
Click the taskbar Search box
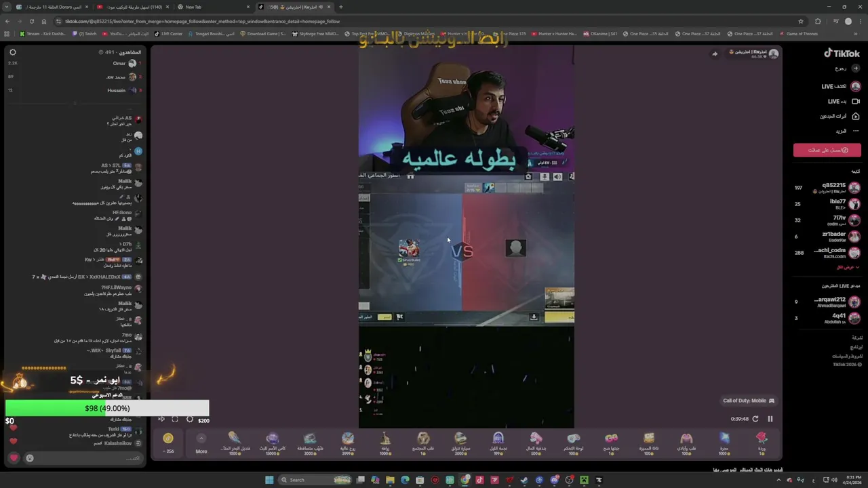pyautogui.click(x=314, y=480)
